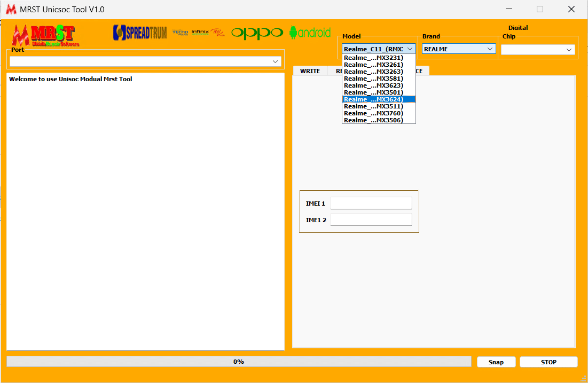Viewport: 588px width, 383px height.
Task: Click the OPPO brand logo
Action: (x=257, y=33)
